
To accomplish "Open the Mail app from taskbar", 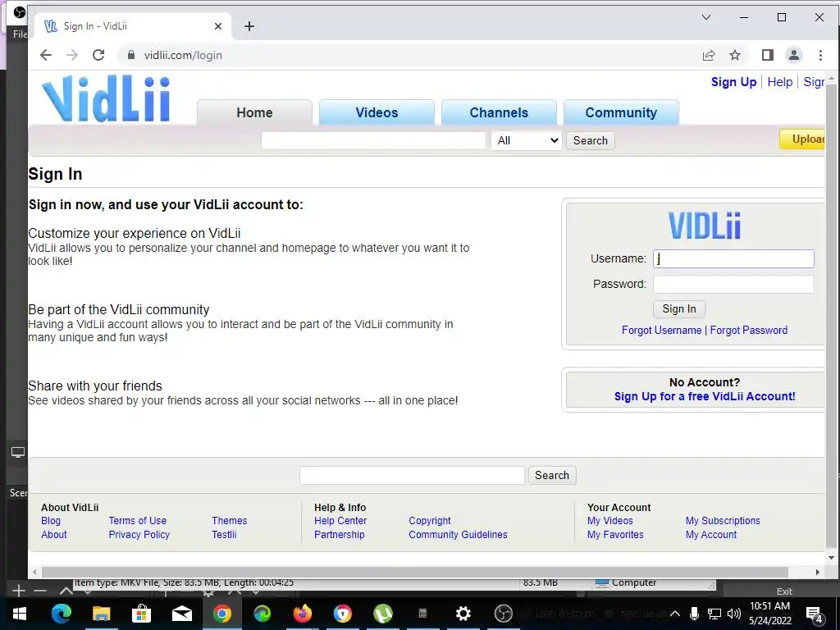I will [x=181, y=614].
